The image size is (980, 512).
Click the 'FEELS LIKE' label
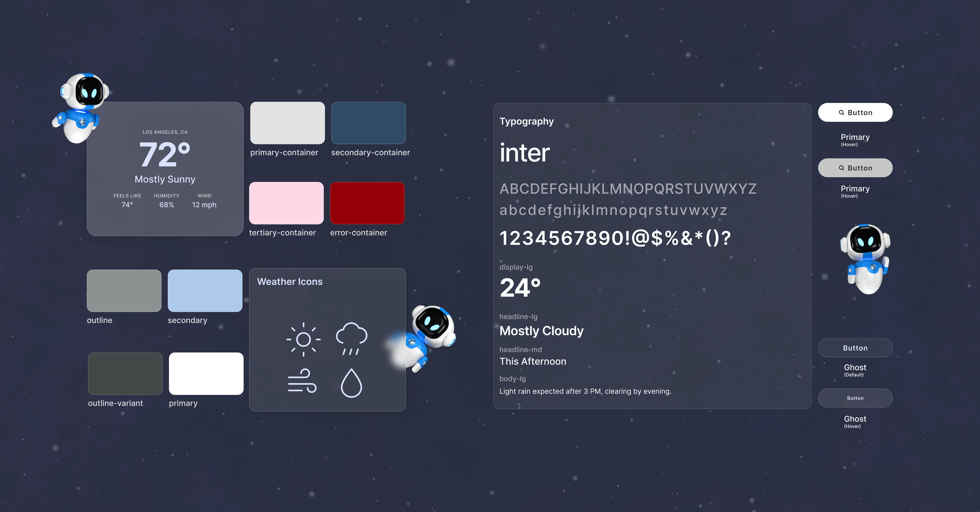pos(127,195)
